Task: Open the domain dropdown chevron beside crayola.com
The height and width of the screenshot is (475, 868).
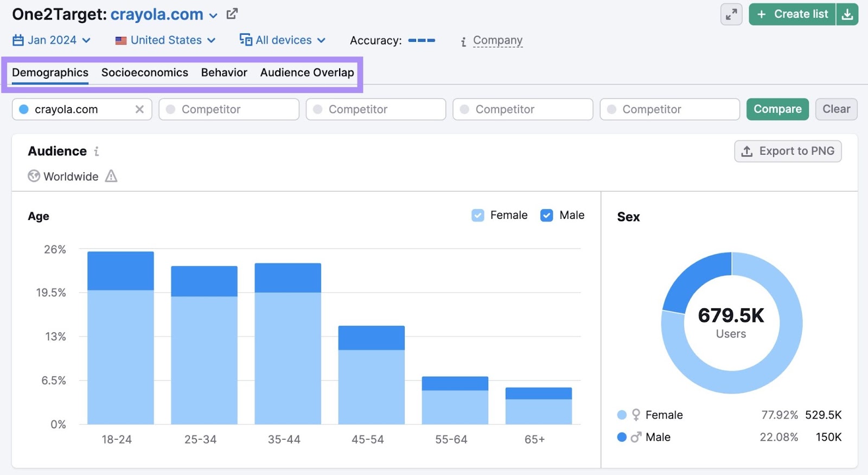Action: coord(213,16)
